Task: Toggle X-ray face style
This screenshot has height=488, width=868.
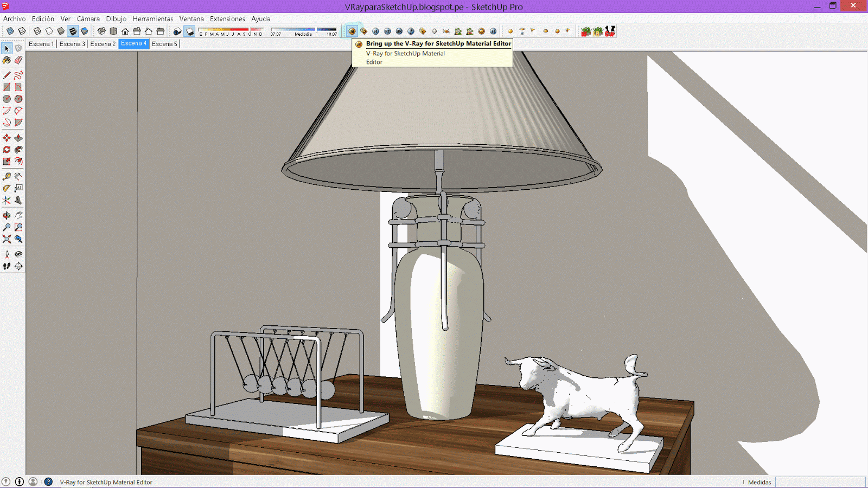Action: tap(10, 31)
